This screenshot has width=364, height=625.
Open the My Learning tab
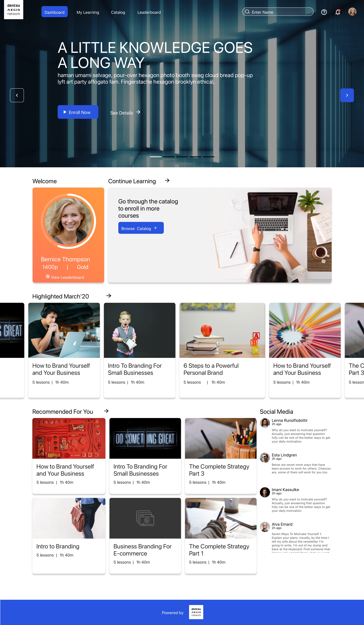pyautogui.click(x=88, y=12)
